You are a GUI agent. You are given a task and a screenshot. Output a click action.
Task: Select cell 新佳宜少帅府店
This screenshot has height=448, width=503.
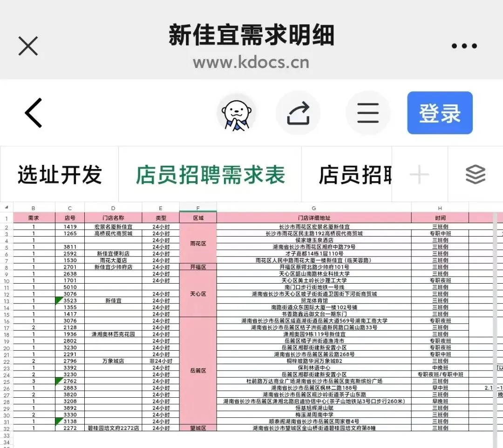(x=113, y=267)
